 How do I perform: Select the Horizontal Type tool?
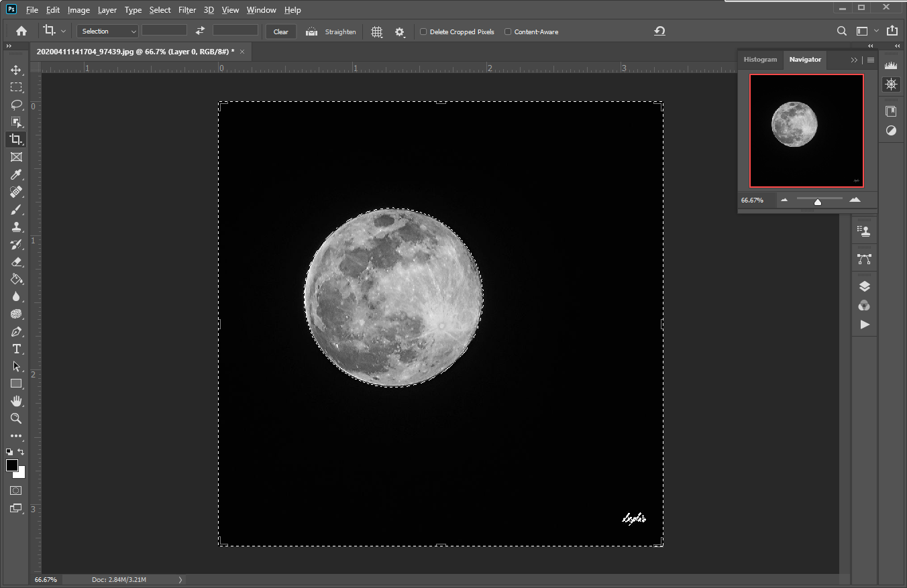click(16, 349)
